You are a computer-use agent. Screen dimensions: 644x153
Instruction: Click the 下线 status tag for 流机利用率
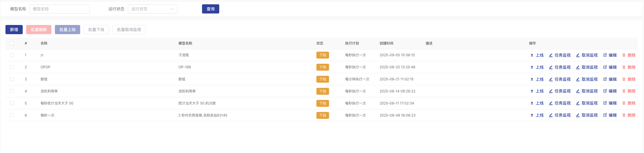pos(322,91)
